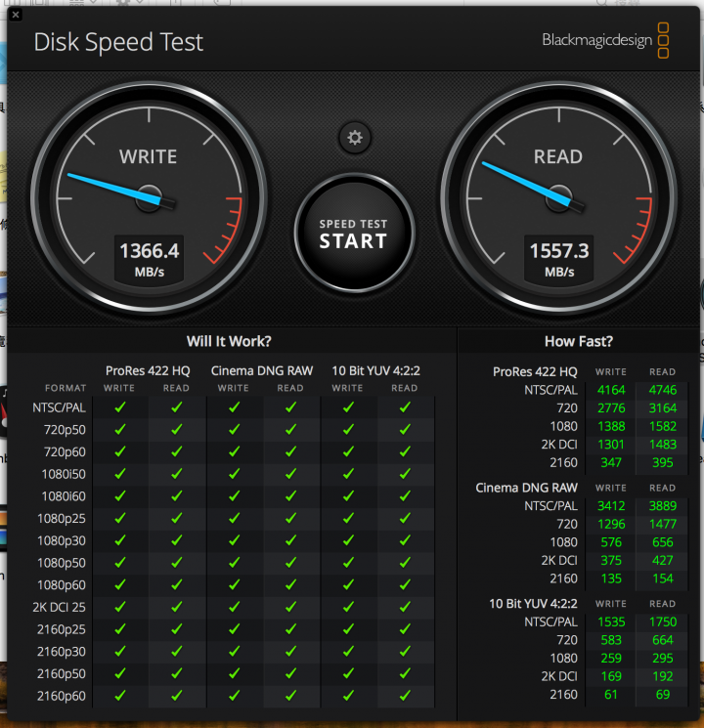Click 10 Bit YUV 2160 read value 69
This screenshot has width=704, height=728.
pyautogui.click(x=663, y=695)
